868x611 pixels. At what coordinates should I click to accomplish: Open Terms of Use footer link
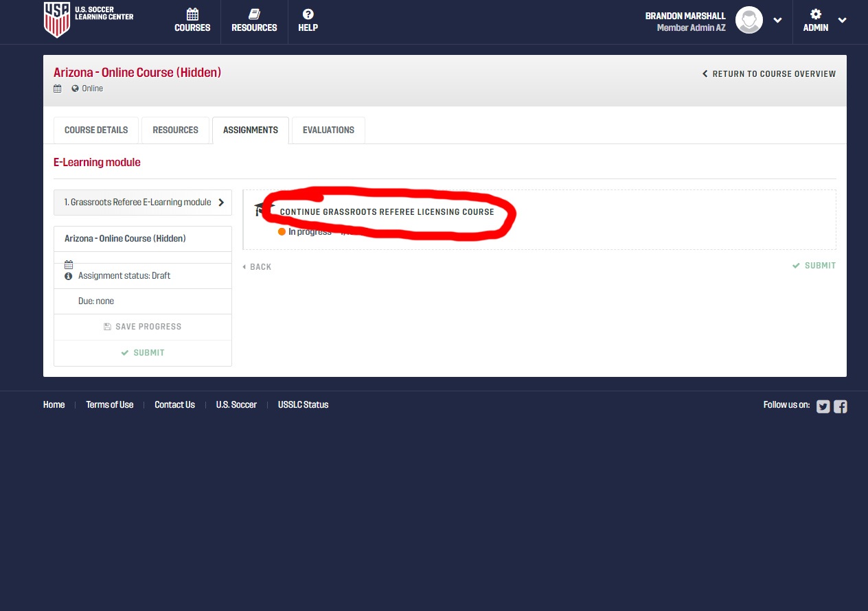(110, 405)
